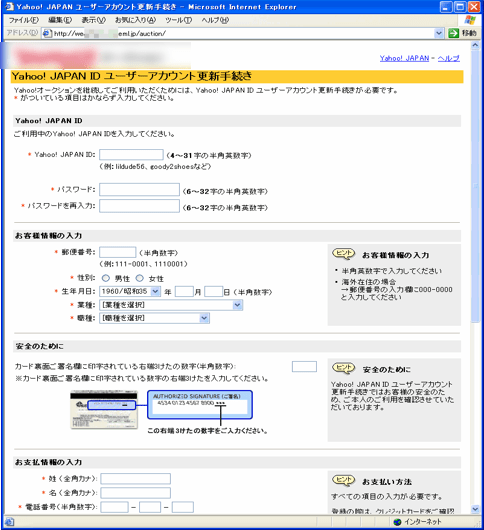Viewport: 484px width, 530px height.
Task: Click the Internet zone globe icon
Action: pyautogui.click(x=397, y=522)
